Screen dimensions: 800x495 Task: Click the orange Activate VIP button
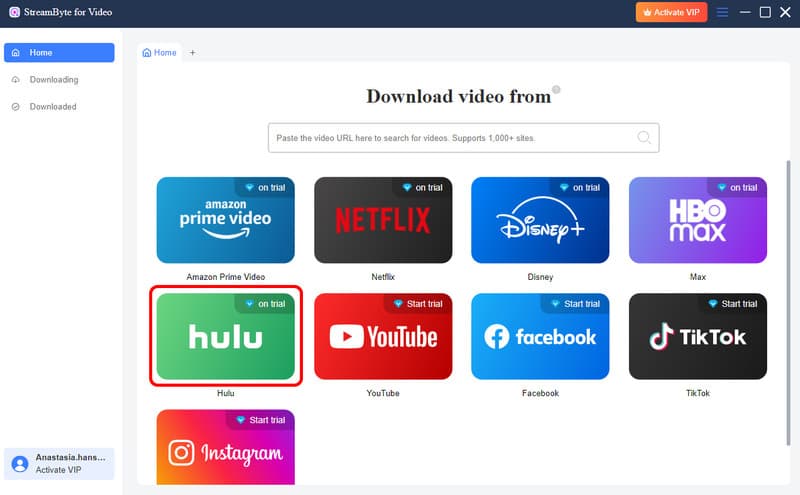(x=671, y=12)
